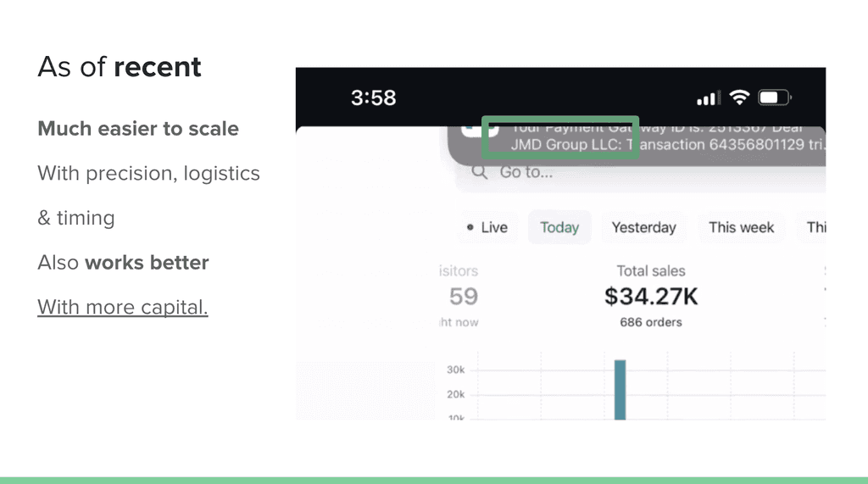
Task: Click the cellular signal bars icon
Action: pyautogui.click(x=708, y=98)
